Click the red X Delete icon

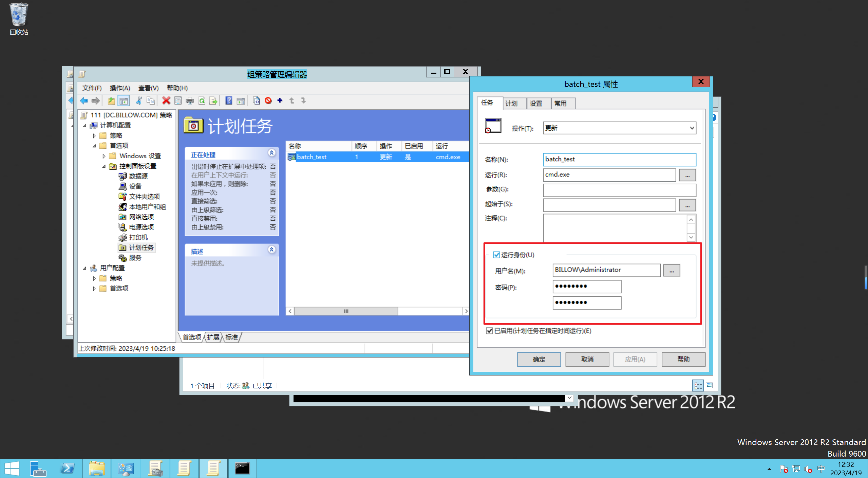[166, 101]
